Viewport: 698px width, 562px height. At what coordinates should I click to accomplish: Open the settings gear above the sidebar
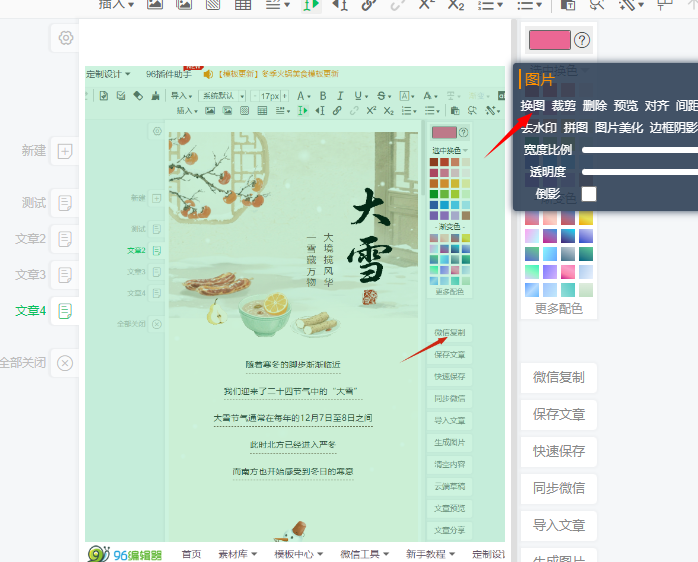(66, 38)
